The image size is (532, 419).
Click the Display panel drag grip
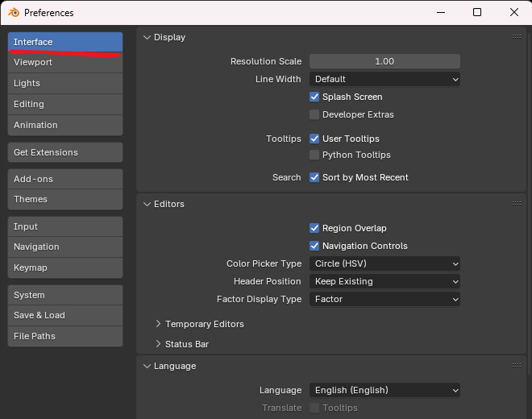(517, 36)
